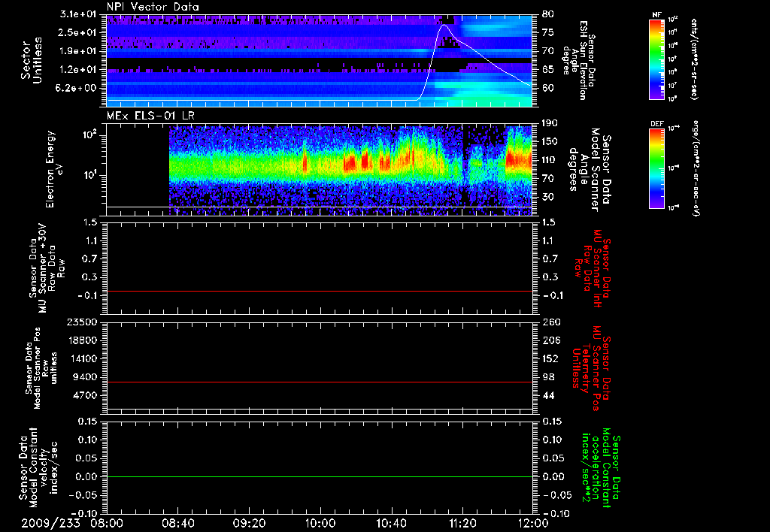This screenshot has height=532, width=770.
Task: Click the NF color bar legend
Action: 657,59
